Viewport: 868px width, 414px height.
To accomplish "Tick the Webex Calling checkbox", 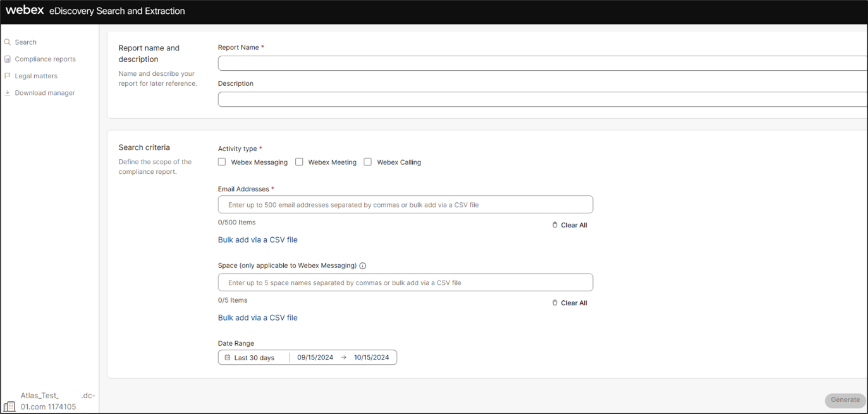I will click(x=367, y=162).
